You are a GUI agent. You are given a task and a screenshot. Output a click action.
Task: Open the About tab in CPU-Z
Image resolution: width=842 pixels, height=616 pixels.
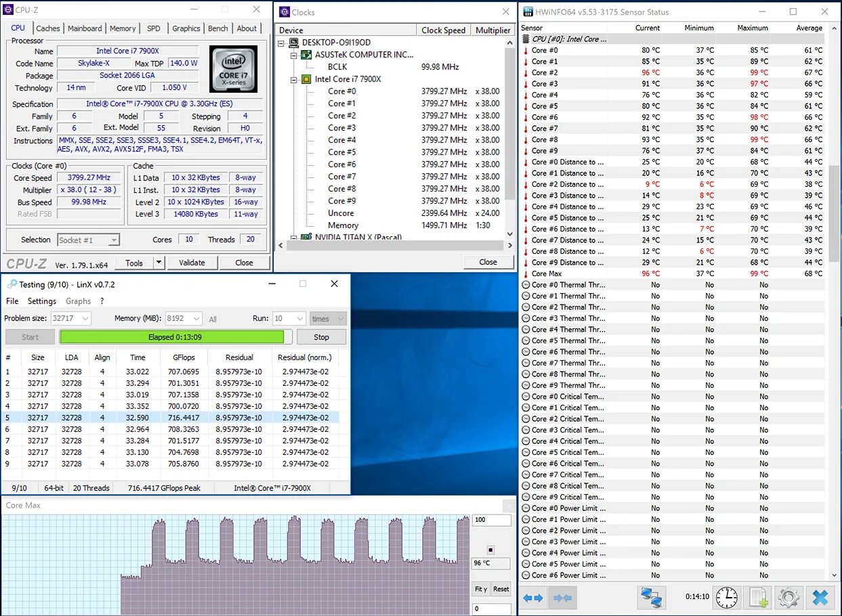pos(247,28)
